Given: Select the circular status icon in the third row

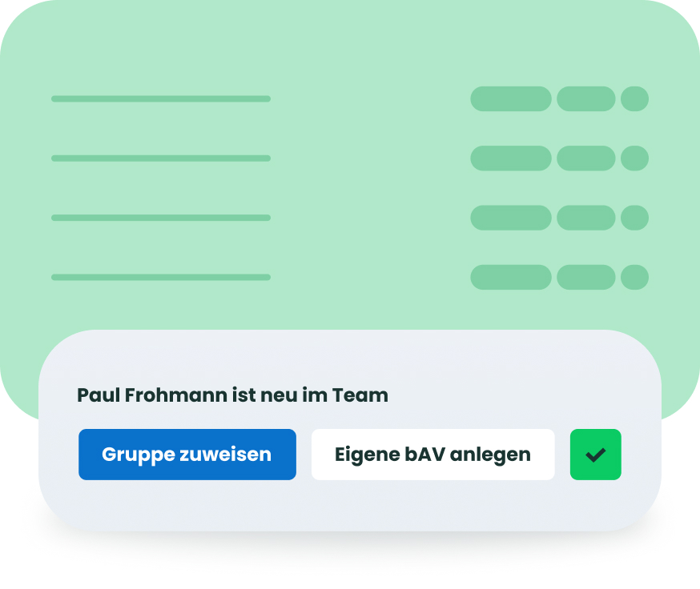Looking at the screenshot, I should tap(635, 218).
